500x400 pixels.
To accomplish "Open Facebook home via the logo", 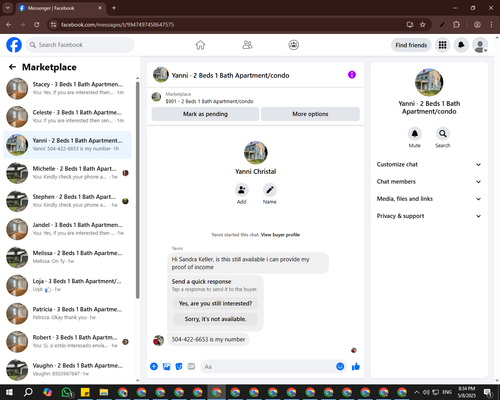I will click(14, 45).
